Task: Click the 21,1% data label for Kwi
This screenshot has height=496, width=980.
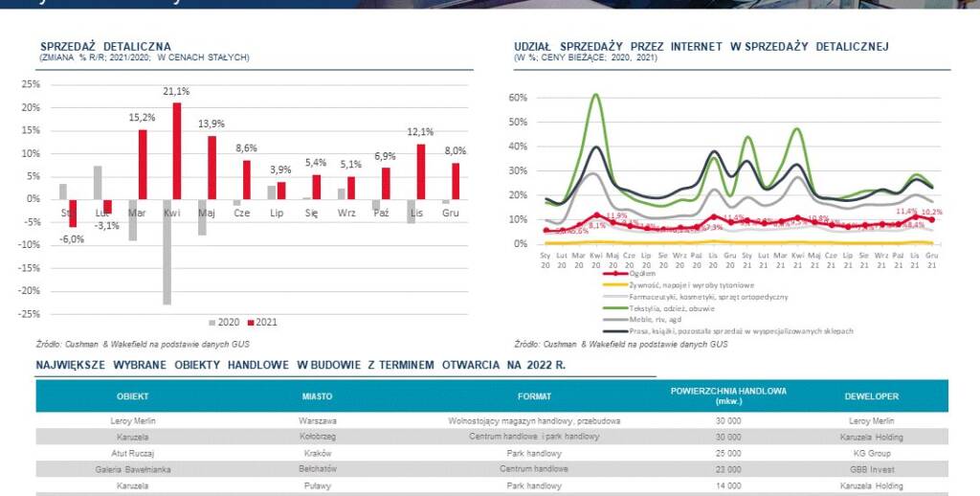Action: (175, 92)
